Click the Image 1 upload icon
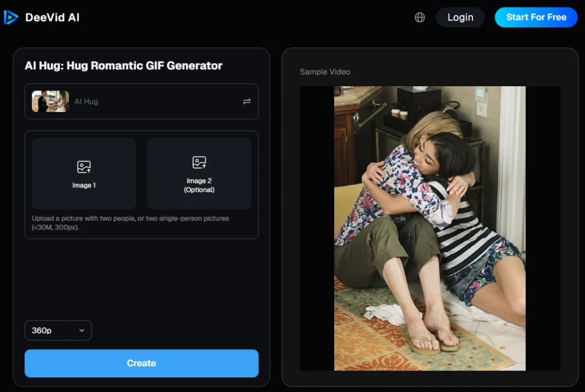585x392 pixels. (x=84, y=166)
